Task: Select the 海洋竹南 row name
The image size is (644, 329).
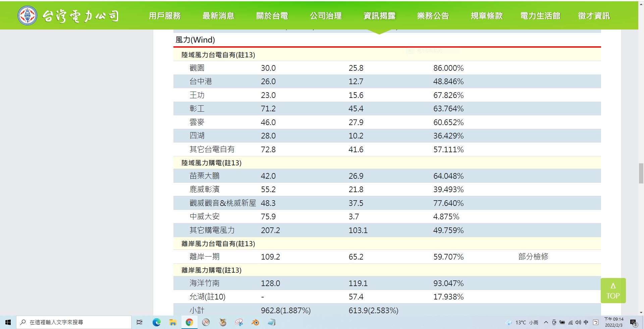Action: (205, 283)
